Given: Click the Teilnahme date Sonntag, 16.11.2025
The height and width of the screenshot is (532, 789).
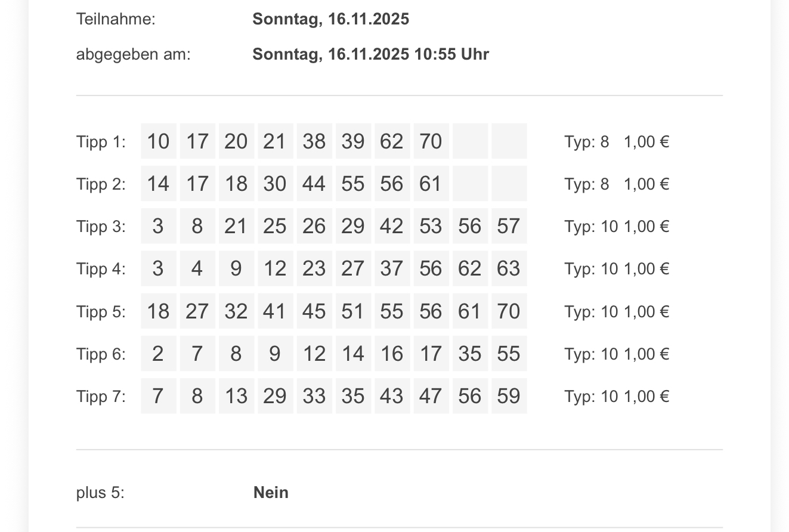Looking at the screenshot, I should pos(330,19).
